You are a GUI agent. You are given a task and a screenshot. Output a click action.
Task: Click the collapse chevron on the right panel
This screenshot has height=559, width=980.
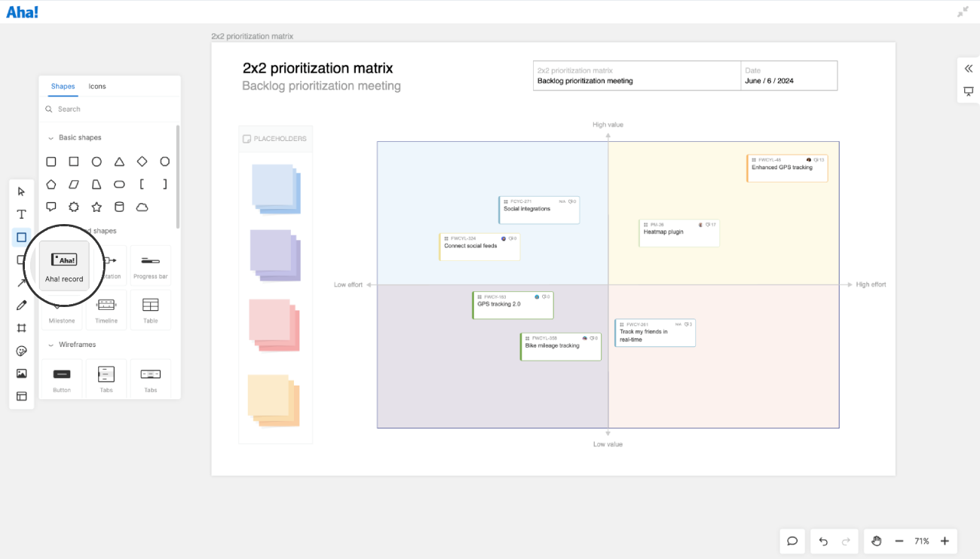tap(969, 68)
